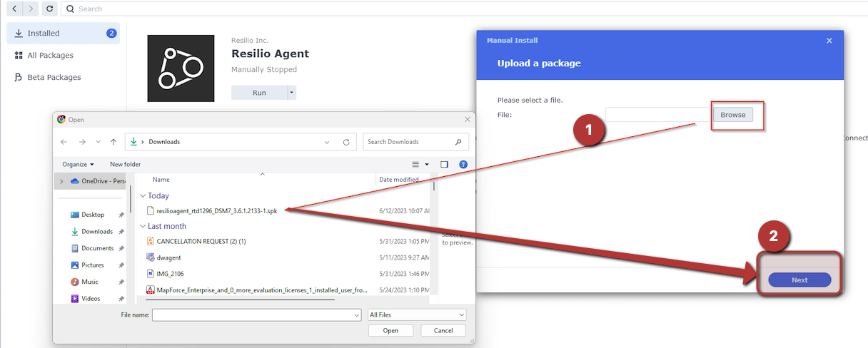Collapse the Today group
The height and width of the screenshot is (348, 868).
(x=143, y=195)
